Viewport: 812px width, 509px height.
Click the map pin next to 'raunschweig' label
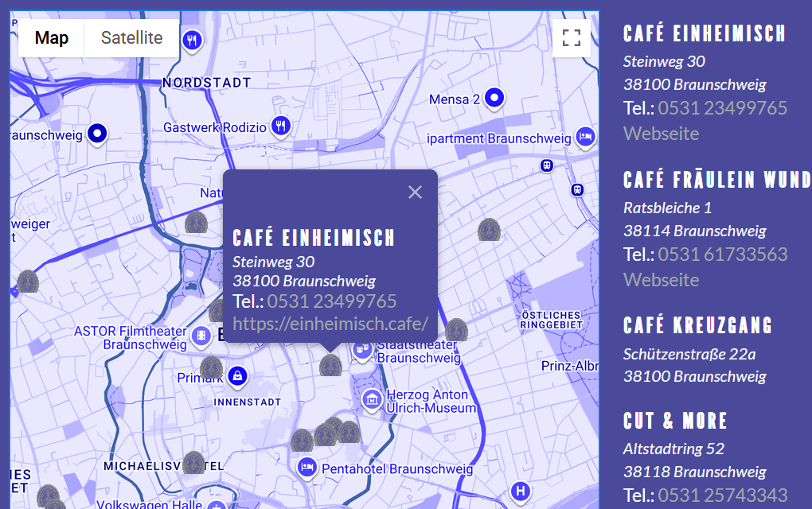pyautogui.click(x=97, y=134)
